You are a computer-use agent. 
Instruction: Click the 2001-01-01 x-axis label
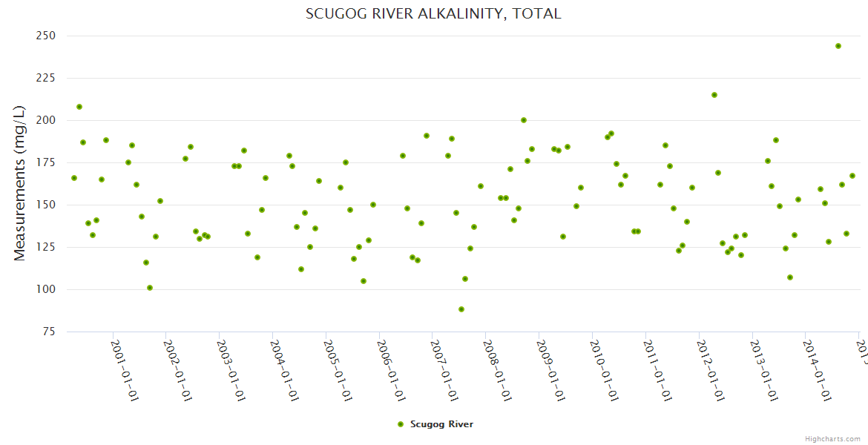[125, 369]
